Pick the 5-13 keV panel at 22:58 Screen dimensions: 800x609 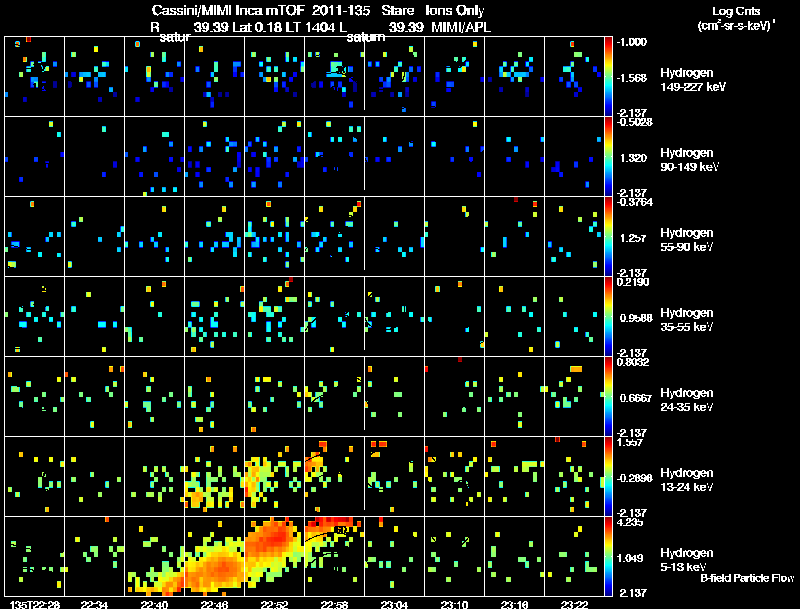pyautogui.click(x=335, y=556)
